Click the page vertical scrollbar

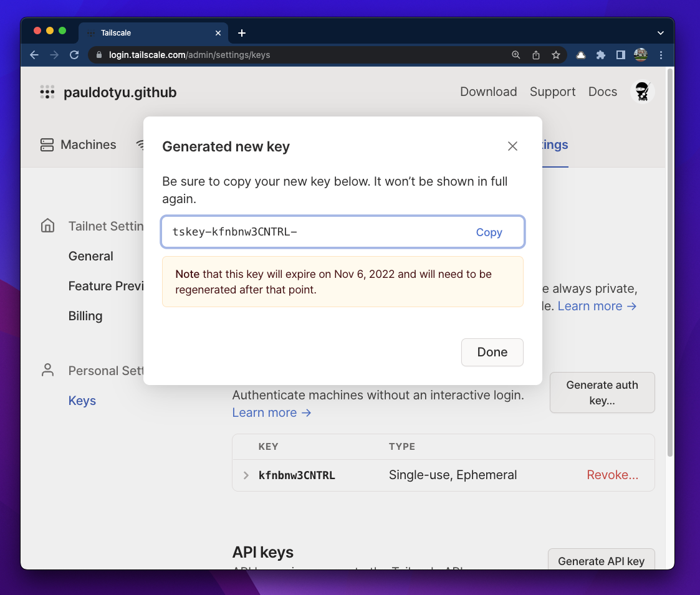670,262
